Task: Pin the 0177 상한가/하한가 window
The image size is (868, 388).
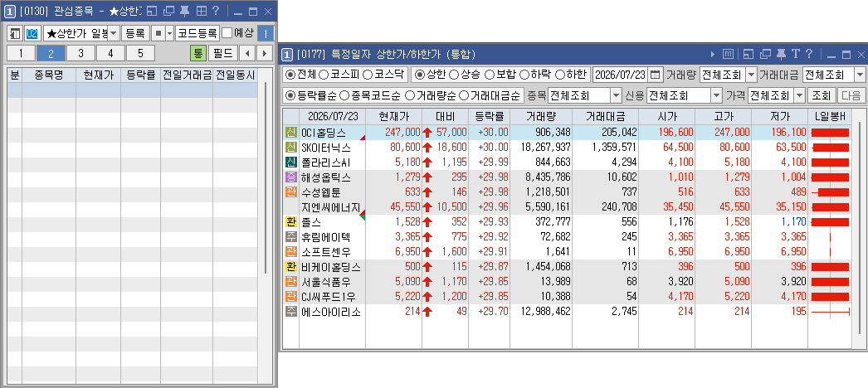Action: (781, 54)
